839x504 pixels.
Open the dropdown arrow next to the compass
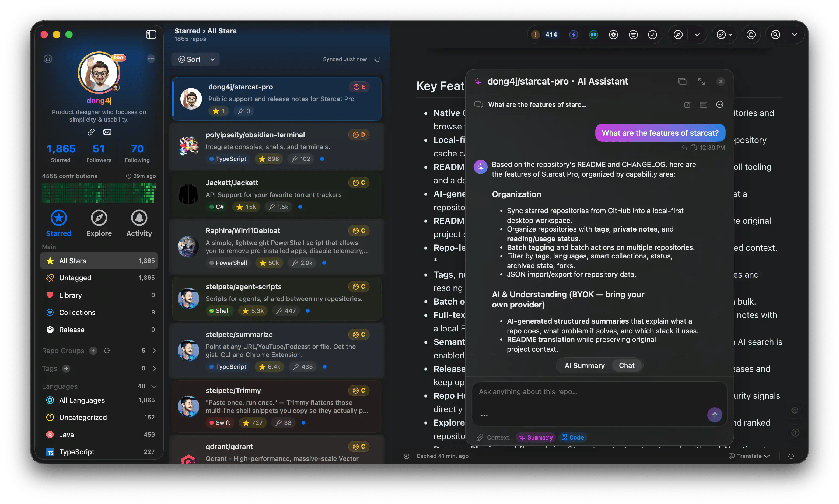click(697, 34)
